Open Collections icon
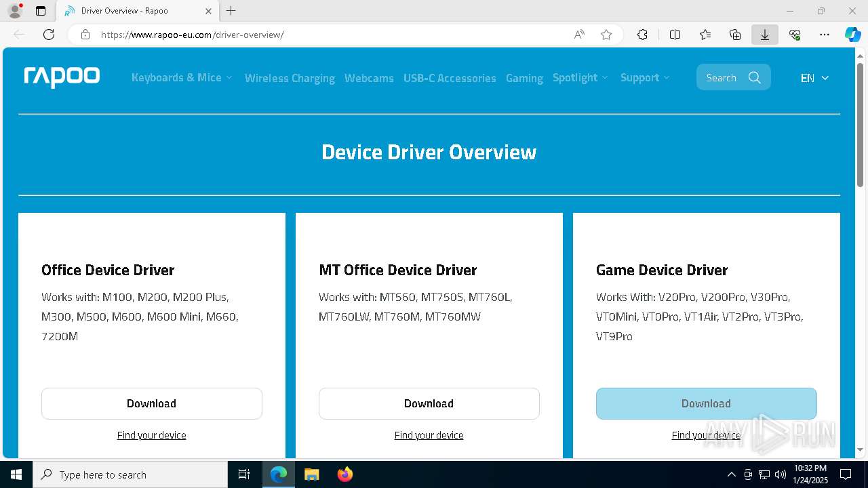 735,35
